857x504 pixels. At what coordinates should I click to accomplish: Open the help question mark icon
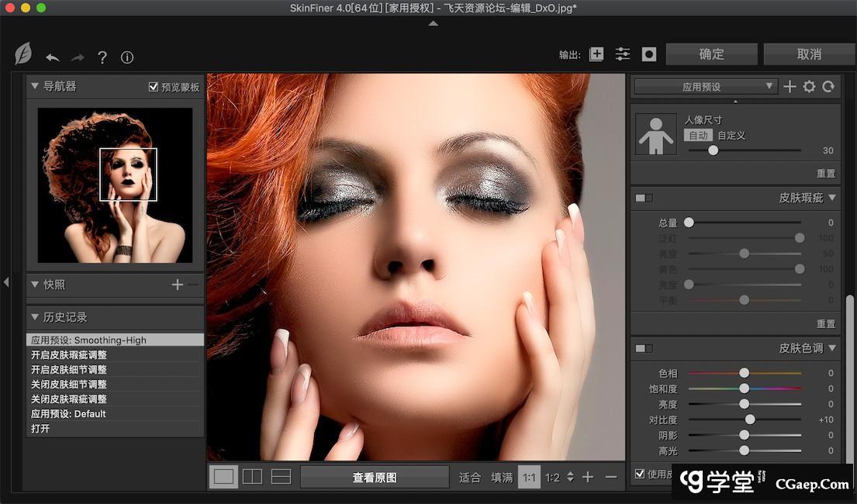coord(102,57)
